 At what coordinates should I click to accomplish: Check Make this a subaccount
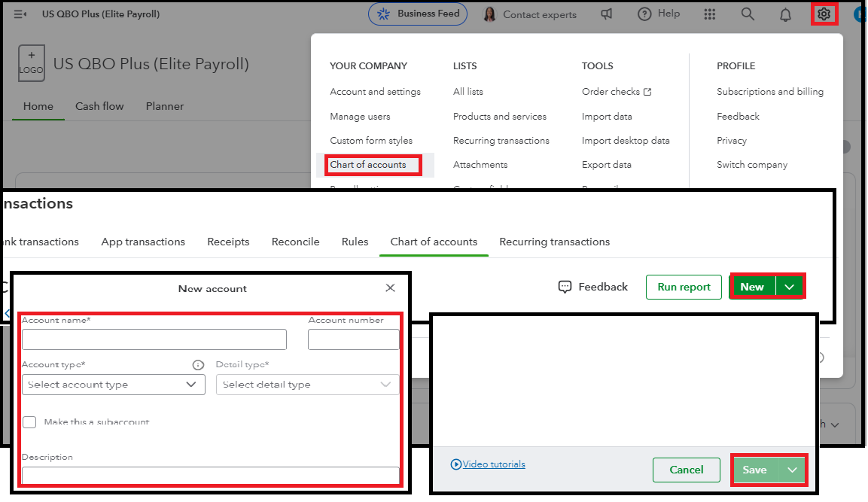(x=29, y=421)
